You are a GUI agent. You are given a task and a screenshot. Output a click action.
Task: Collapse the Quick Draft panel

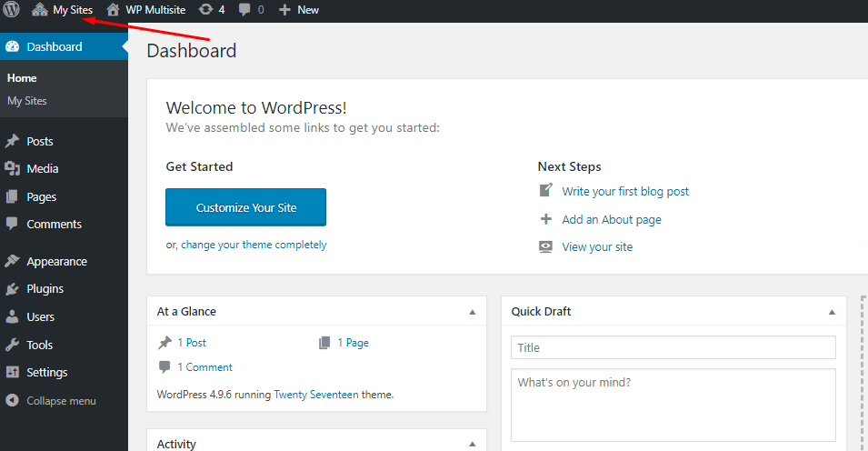tap(832, 312)
